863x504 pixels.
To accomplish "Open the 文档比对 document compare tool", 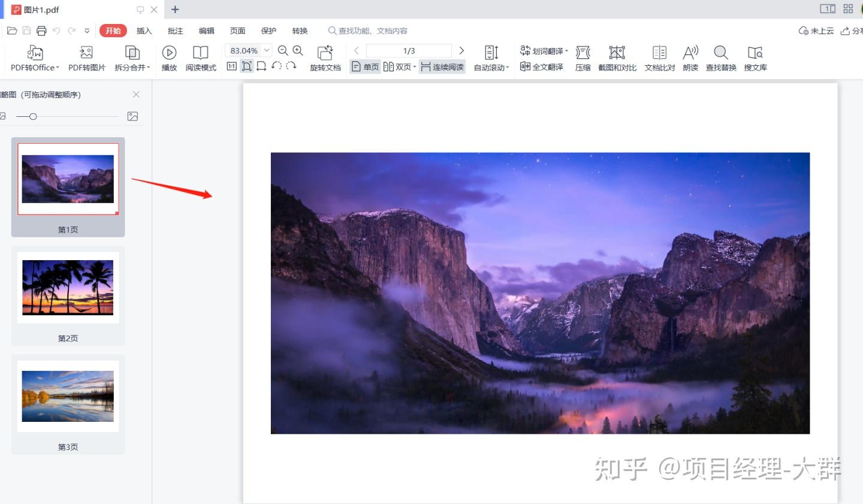I will click(660, 59).
